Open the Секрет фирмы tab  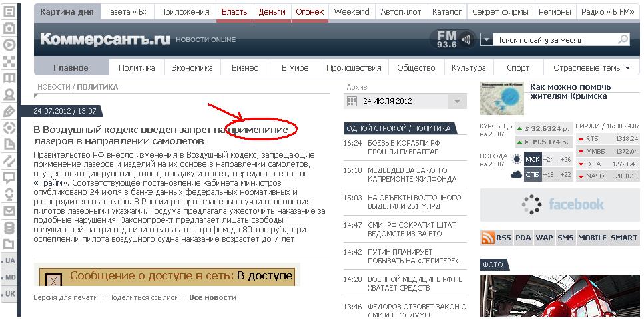[x=500, y=12]
